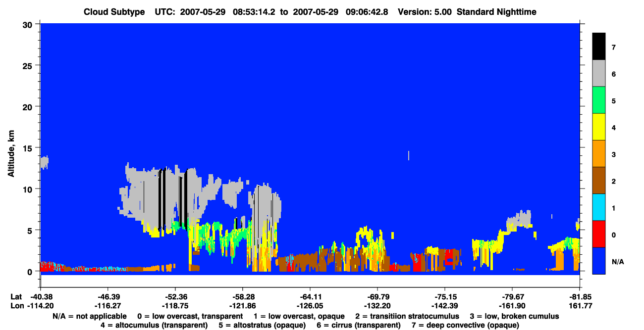Click the longitude value -121.86
This screenshot has height=330, width=644.
242,306
